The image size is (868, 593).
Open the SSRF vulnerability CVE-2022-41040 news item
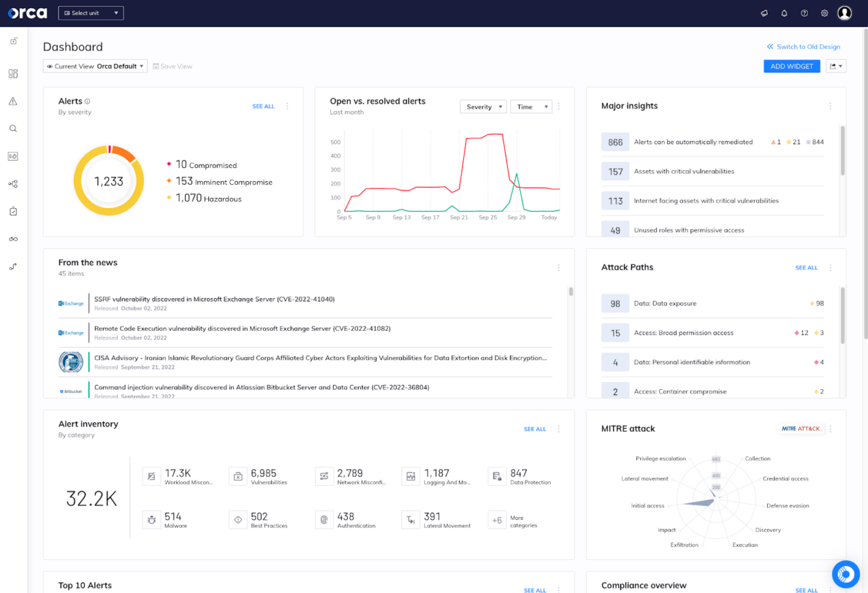pyautogui.click(x=214, y=299)
